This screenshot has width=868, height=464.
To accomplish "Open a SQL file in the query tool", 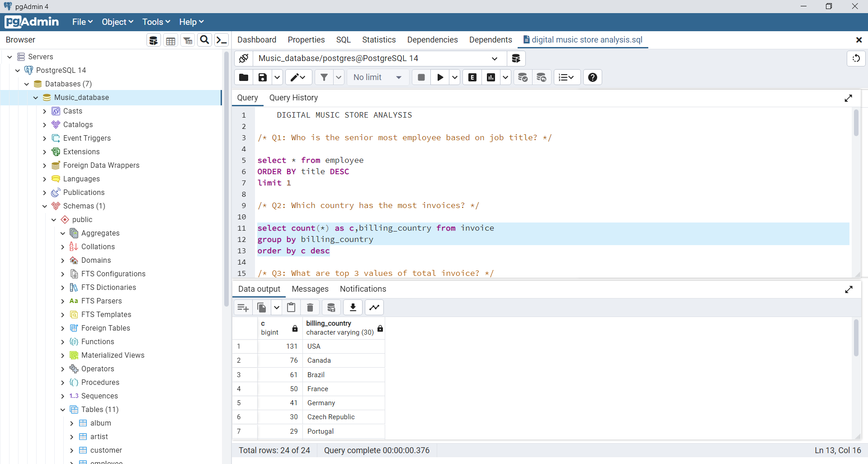I will pos(243,77).
